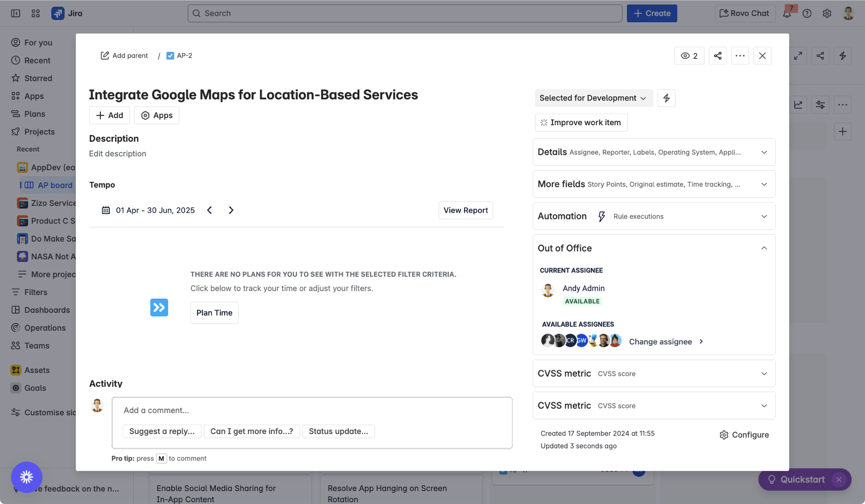Open the notifications bell
Screen dimensions: 865x504
pos(787,14)
